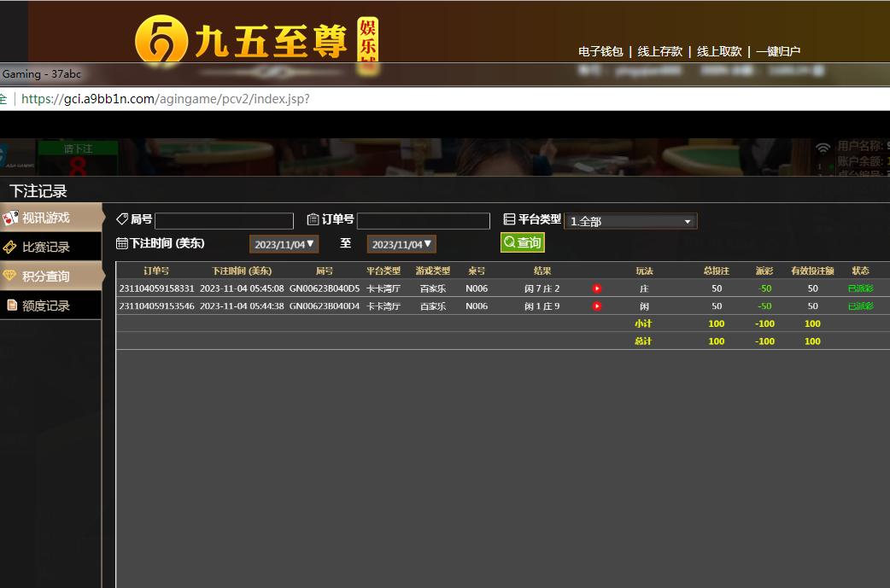Click the tag icon next to 局号

pos(122,219)
